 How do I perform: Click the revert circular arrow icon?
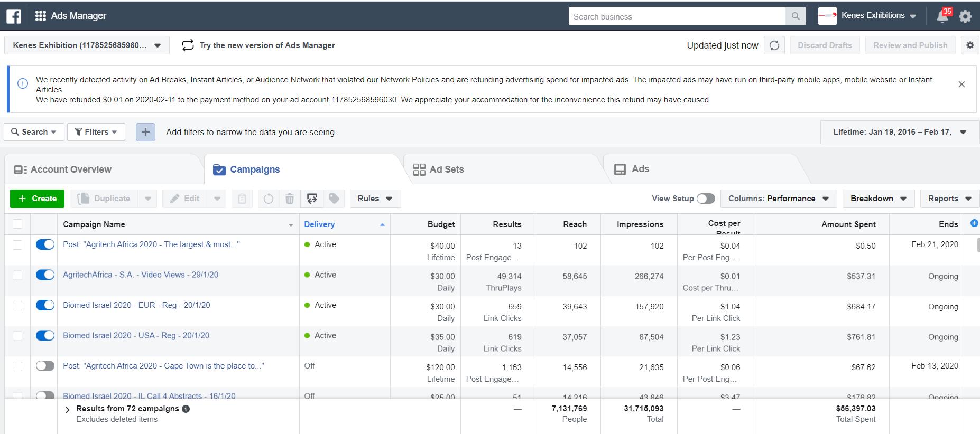click(269, 199)
